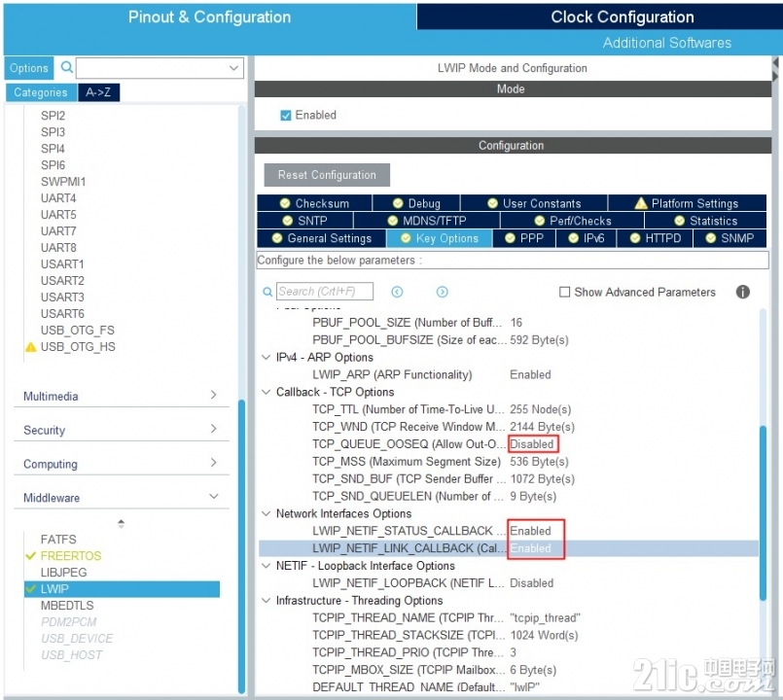Collapse NETIF - Loopback Interface Options group
Screen dimensions: 783x700
(267, 566)
